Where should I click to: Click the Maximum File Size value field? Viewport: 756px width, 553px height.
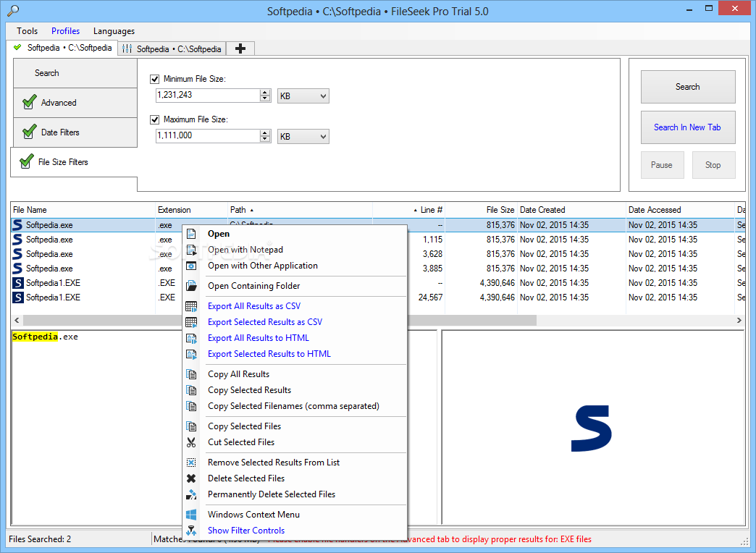(x=208, y=136)
